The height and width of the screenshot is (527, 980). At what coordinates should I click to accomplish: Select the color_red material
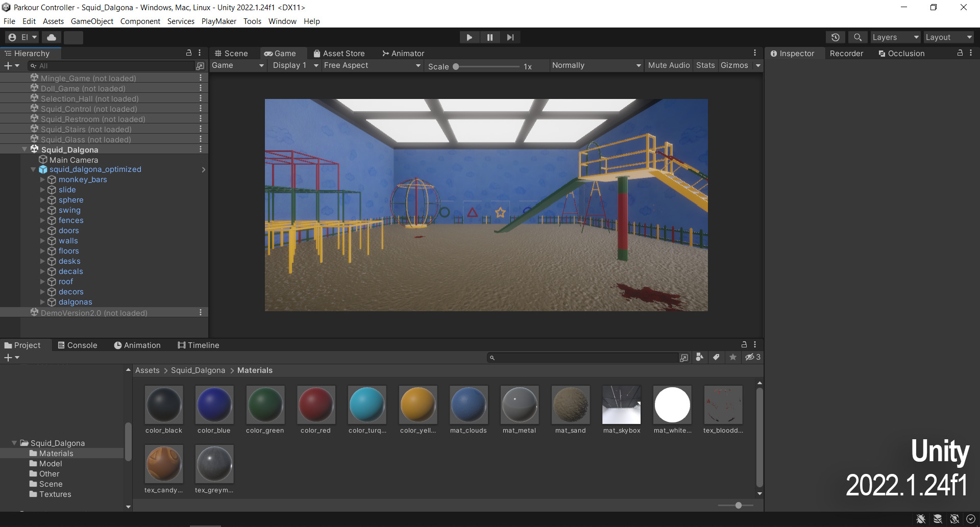[316, 410]
